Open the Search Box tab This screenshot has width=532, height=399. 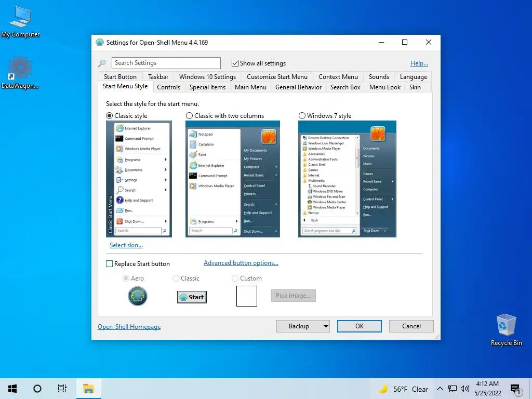345,87
